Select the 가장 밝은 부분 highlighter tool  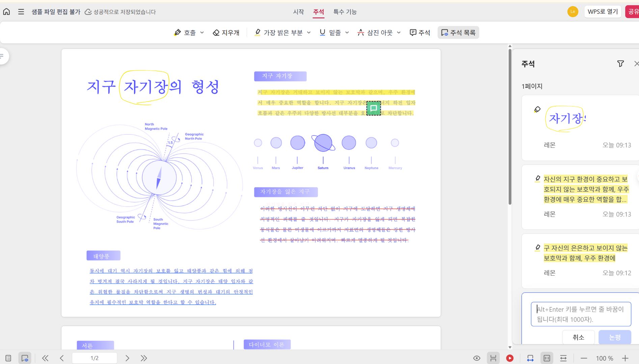pos(278,32)
